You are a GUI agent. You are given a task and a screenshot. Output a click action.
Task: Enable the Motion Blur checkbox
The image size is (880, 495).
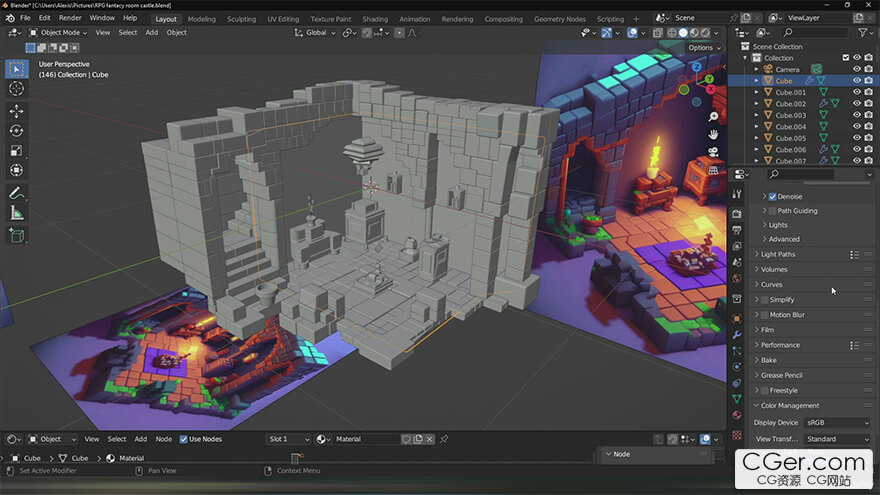click(x=764, y=315)
